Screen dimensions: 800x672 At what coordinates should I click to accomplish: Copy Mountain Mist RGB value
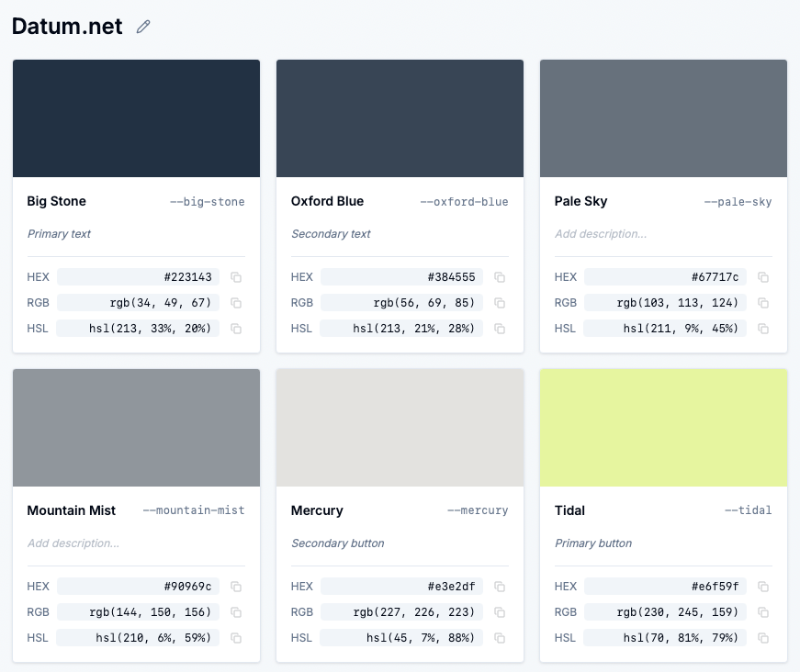point(236,612)
